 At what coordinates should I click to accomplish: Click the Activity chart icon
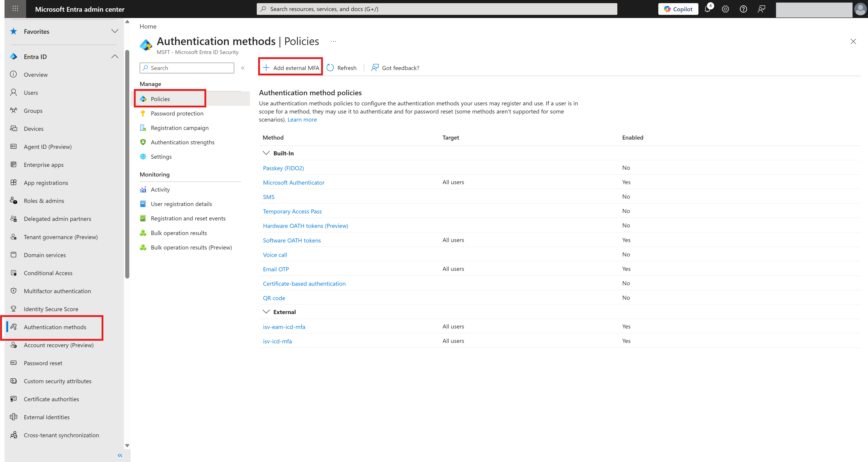(143, 190)
